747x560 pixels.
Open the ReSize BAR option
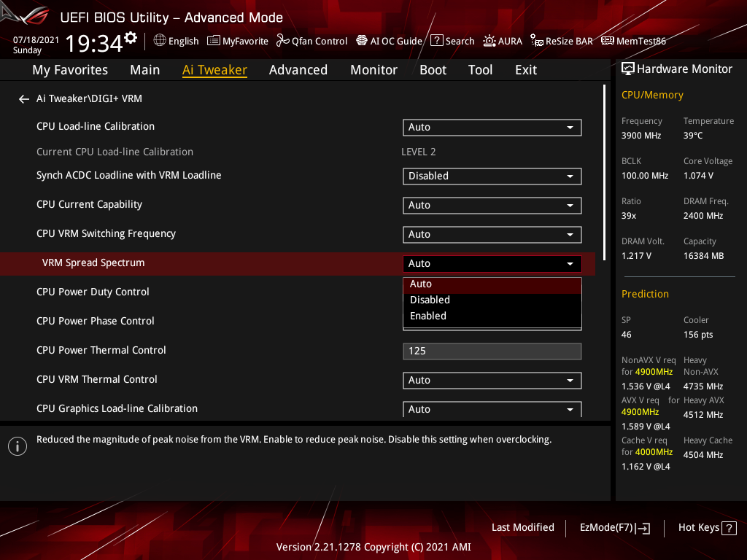tap(561, 41)
